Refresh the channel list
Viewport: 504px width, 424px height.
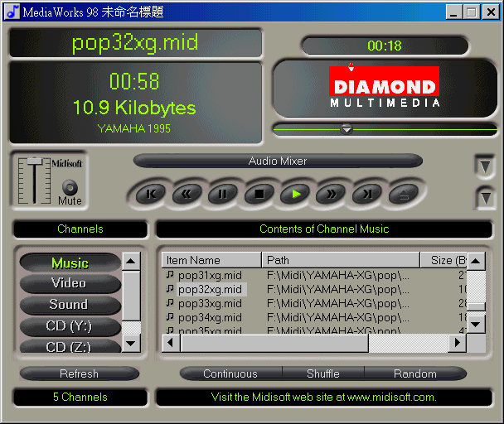pos(79,373)
